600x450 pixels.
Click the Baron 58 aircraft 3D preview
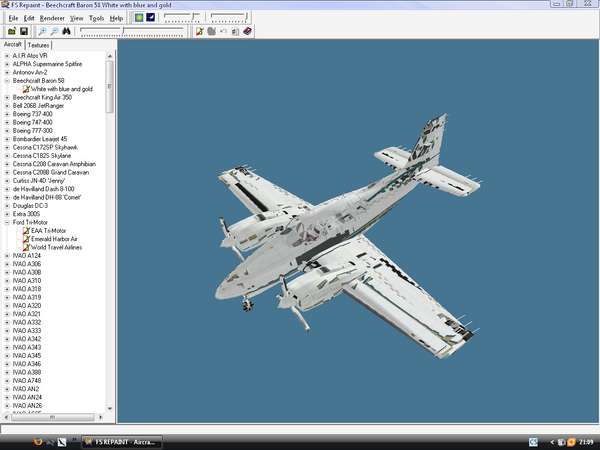346,237
